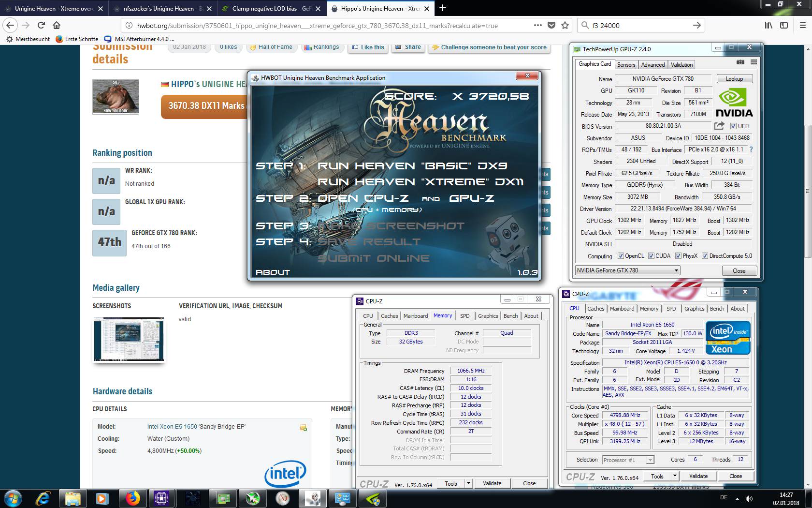Click the GPU-Z BIOS share/export arrow icon
The image size is (812, 508).
coord(719,126)
